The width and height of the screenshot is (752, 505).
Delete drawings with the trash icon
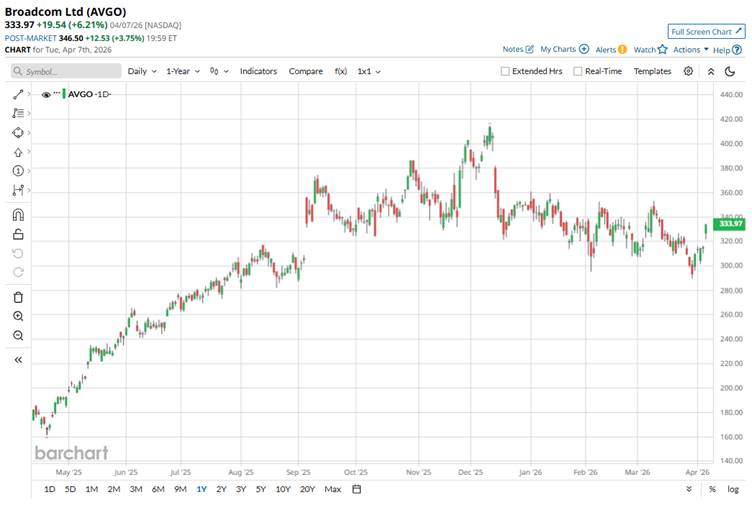[x=18, y=297]
